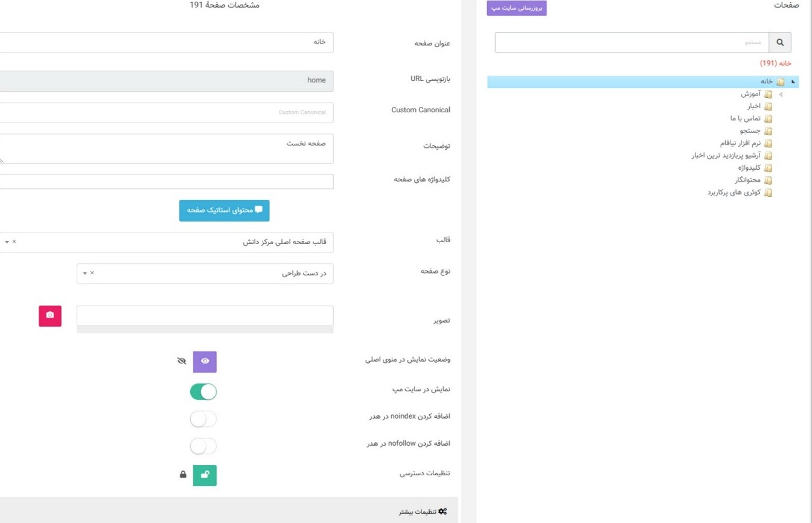
Task: Click the folder icon beside محتوانگار
Action: click(768, 181)
